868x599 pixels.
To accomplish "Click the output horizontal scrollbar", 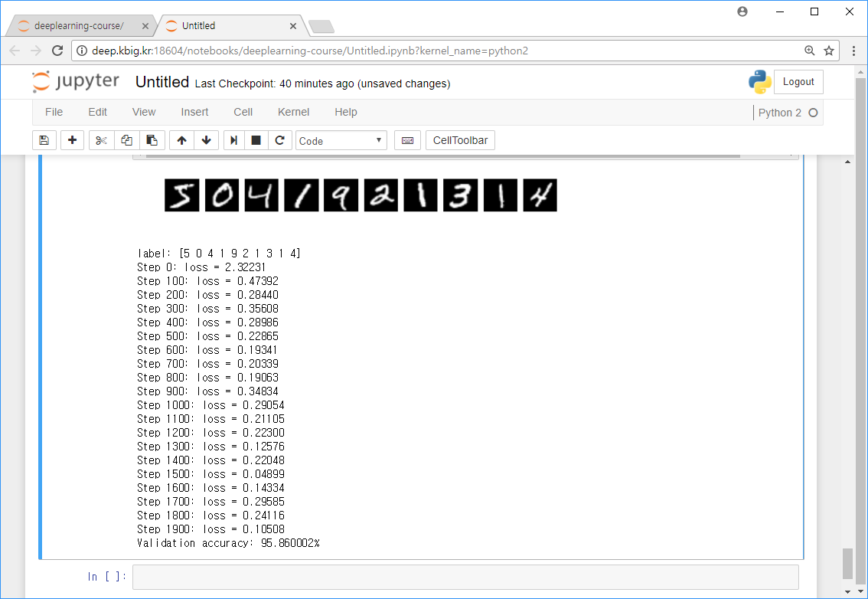I will coord(443,157).
